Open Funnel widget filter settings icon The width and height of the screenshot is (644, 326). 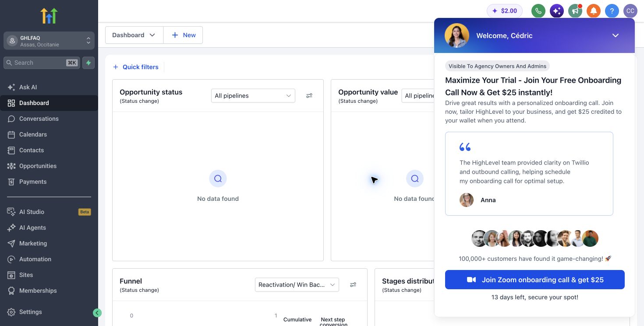pyautogui.click(x=353, y=284)
